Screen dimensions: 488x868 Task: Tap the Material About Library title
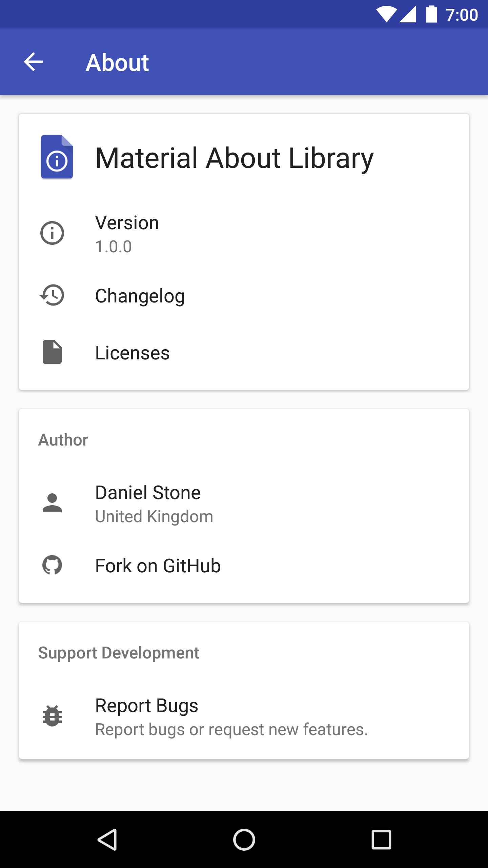pyautogui.click(x=235, y=158)
